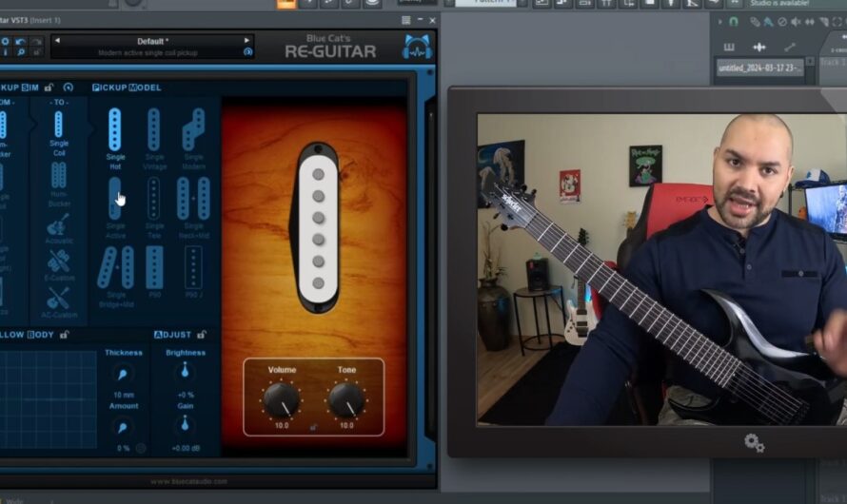The image size is (847, 504).
Task: Click the white single-coil pickup image
Action: click(x=318, y=227)
